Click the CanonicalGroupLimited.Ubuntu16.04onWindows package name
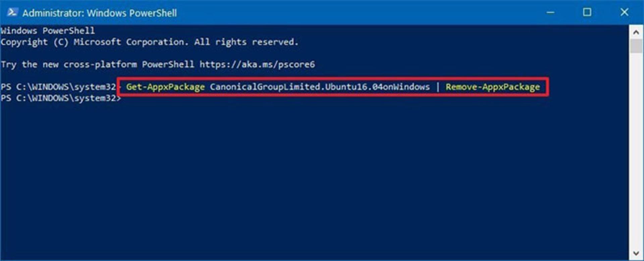This screenshot has height=261, width=644. [x=320, y=87]
